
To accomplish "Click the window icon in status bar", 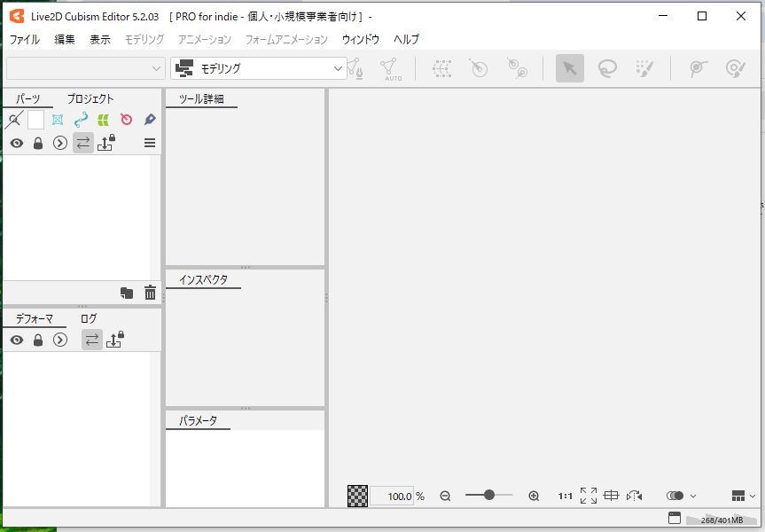I will click(674, 519).
